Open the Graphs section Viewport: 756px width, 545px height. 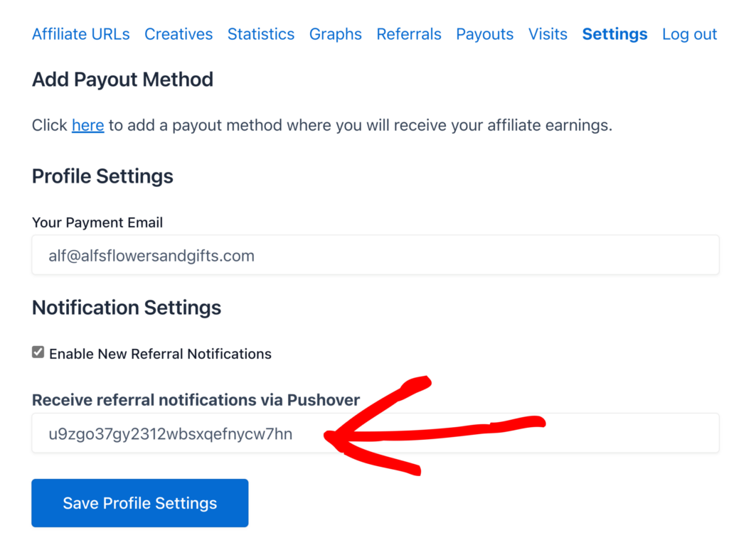point(335,33)
